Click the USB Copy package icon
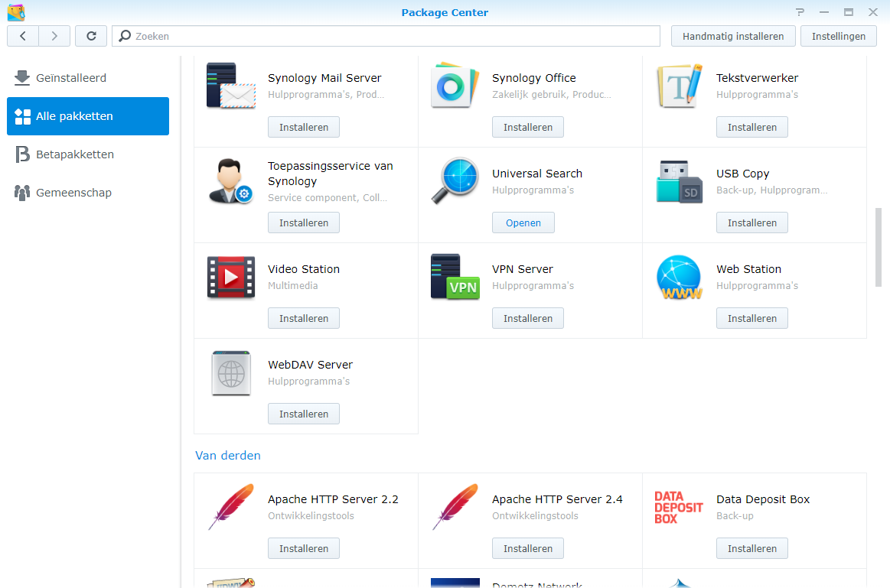Screen dimensions: 890x588 coord(680,181)
